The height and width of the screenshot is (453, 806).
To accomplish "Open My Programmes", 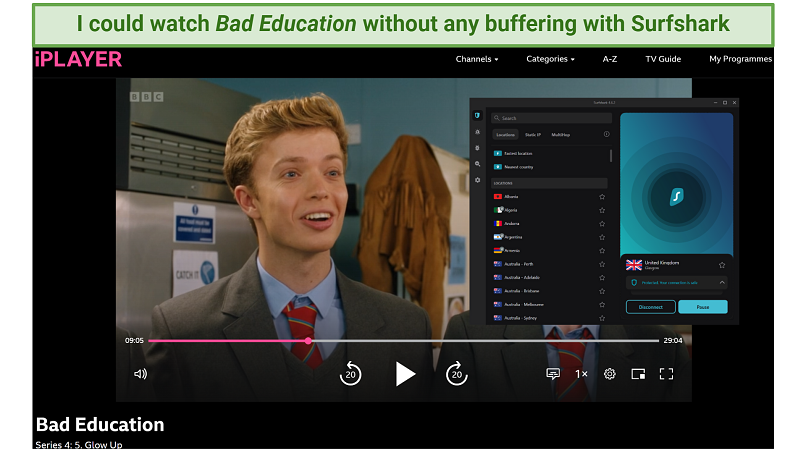I will coord(740,59).
